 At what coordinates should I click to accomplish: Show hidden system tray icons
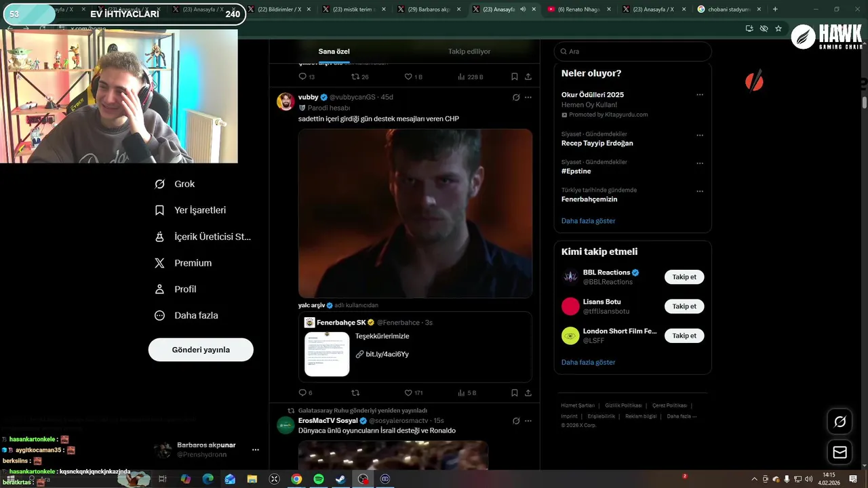(x=754, y=479)
